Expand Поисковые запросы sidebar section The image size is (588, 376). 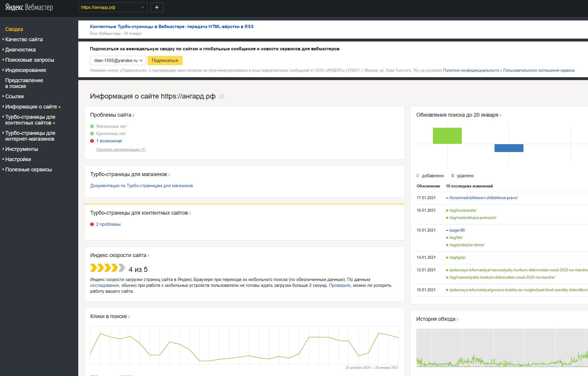[x=30, y=60]
